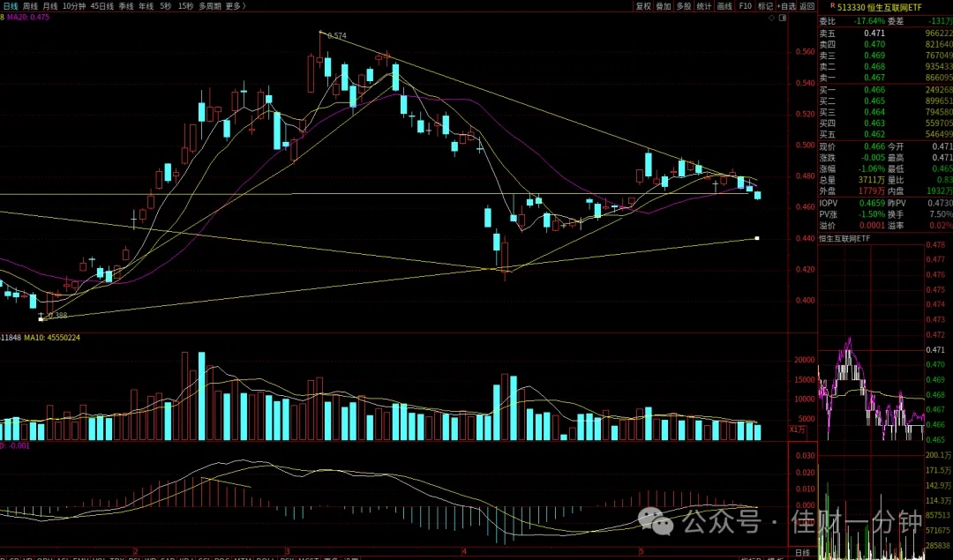
Task: Click the 复权 toolbar button
Action: (643, 6)
